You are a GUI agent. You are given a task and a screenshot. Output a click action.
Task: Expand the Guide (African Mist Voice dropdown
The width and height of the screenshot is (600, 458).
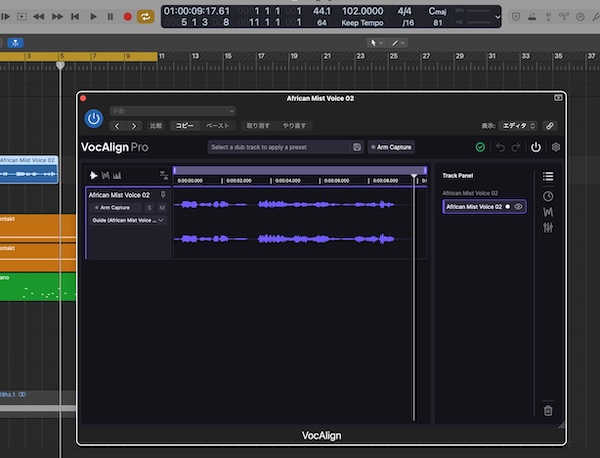pos(128,220)
